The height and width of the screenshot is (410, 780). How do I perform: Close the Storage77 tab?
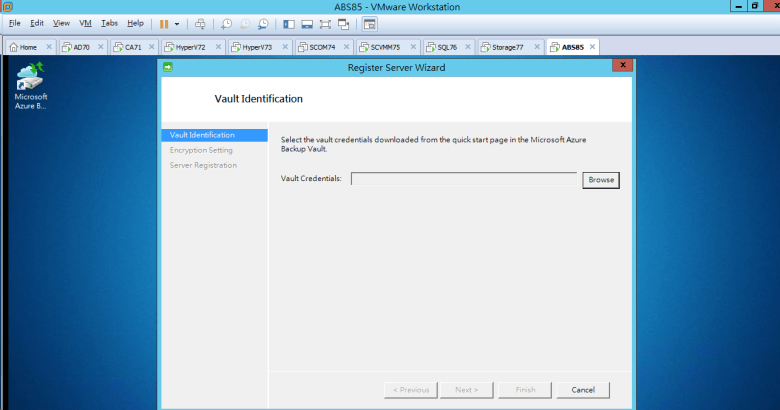(537, 47)
